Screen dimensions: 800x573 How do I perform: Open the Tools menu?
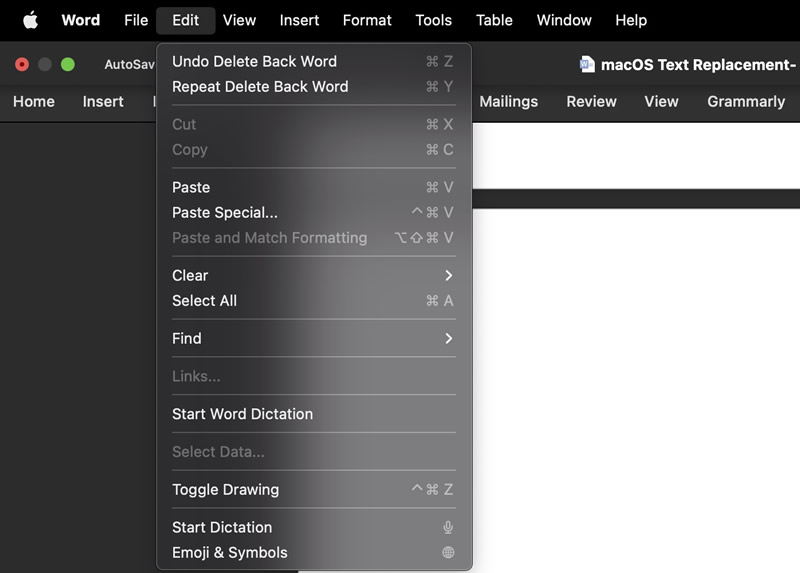(x=433, y=20)
